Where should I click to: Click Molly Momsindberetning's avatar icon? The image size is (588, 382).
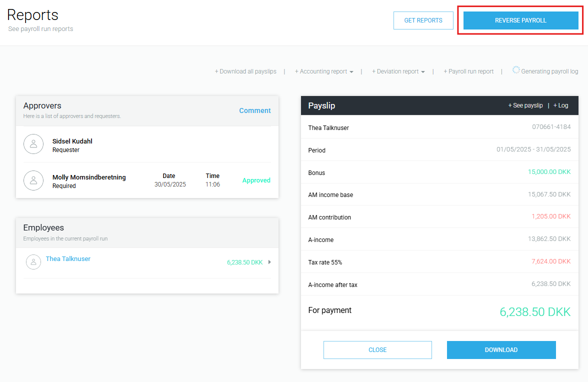[33, 180]
